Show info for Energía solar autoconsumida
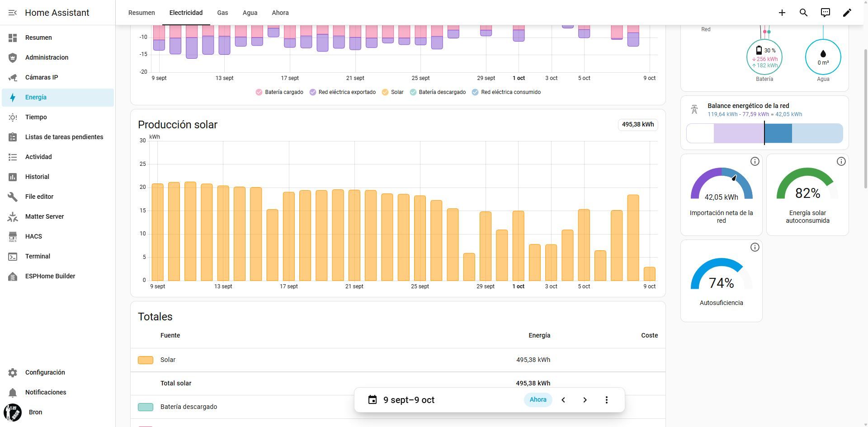 click(841, 161)
